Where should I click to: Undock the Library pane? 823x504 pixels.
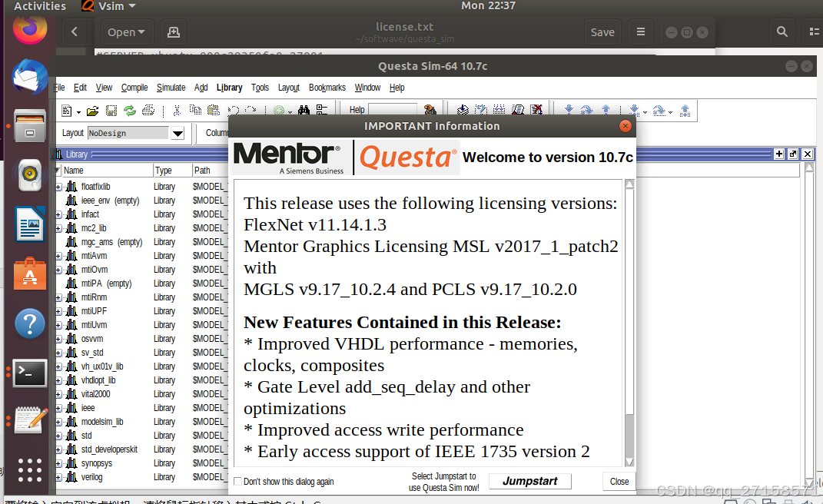793,154
